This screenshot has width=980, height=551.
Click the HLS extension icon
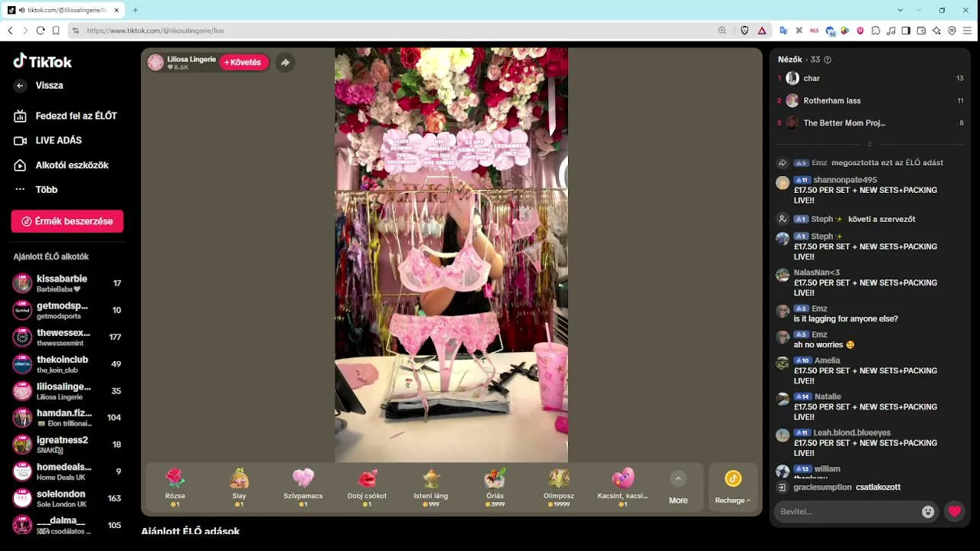(x=814, y=31)
